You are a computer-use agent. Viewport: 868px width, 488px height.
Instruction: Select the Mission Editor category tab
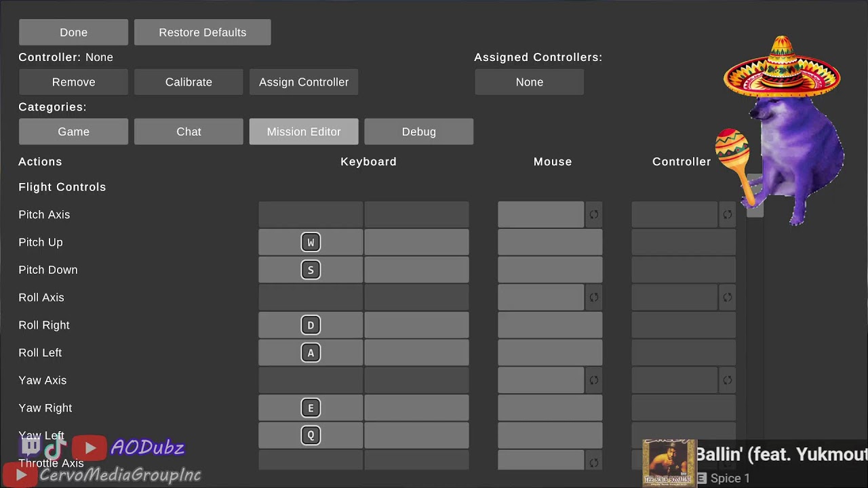point(304,131)
